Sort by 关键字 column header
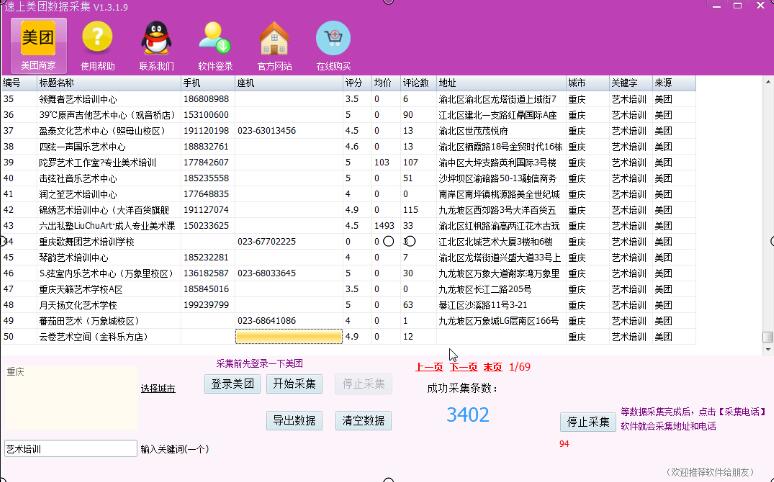The width and height of the screenshot is (774, 482). pos(631,83)
